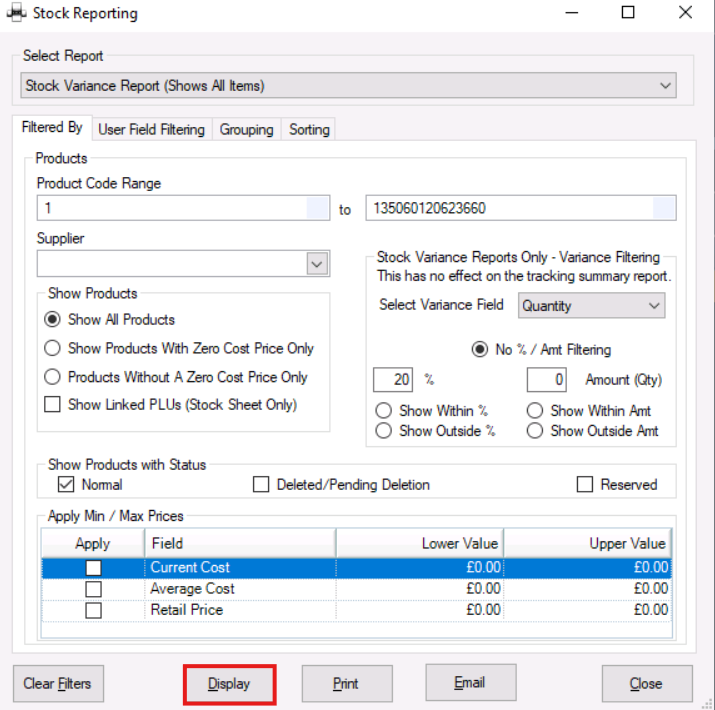Screen dimensions: 715x710
Task: Check Apply box for Current Cost row
Action: pyautogui.click(x=93, y=568)
